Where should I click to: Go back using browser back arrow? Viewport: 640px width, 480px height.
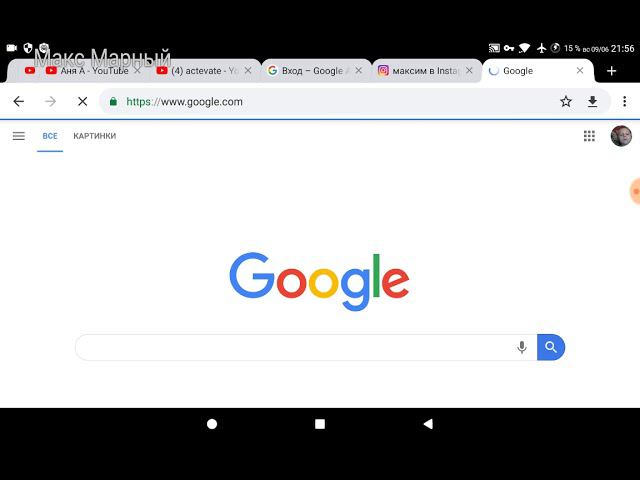(x=19, y=102)
